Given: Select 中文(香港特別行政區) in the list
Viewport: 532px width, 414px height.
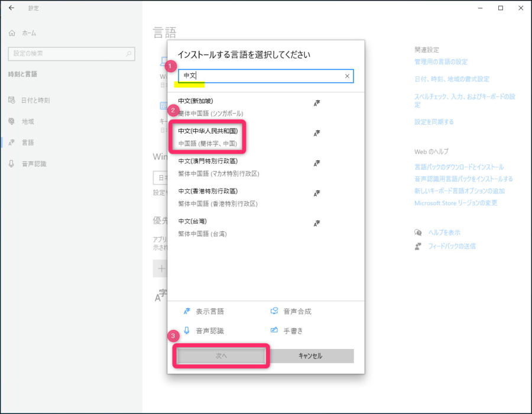Looking at the screenshot, I should point(208,197).
